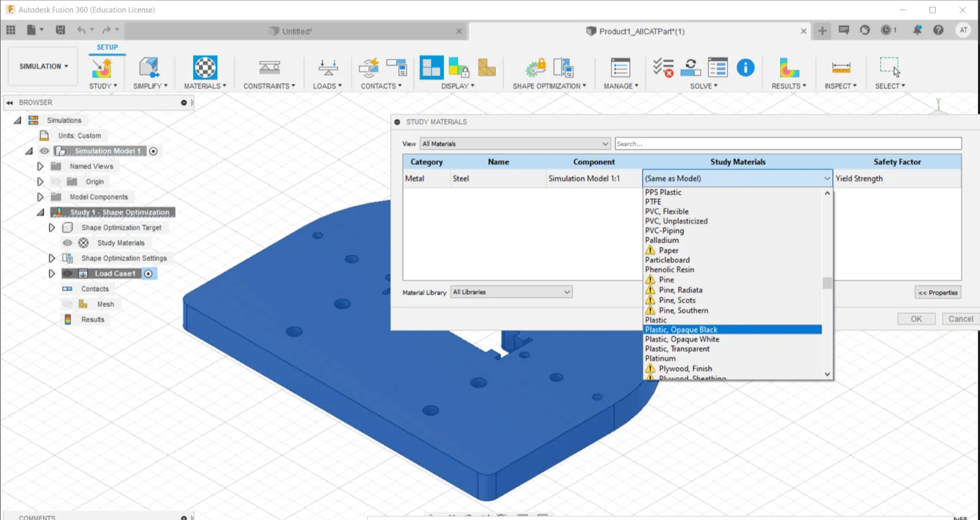Click OK in Study Materials dialog
The height and width of the screenshot is (520, 980).
[916, 318]
